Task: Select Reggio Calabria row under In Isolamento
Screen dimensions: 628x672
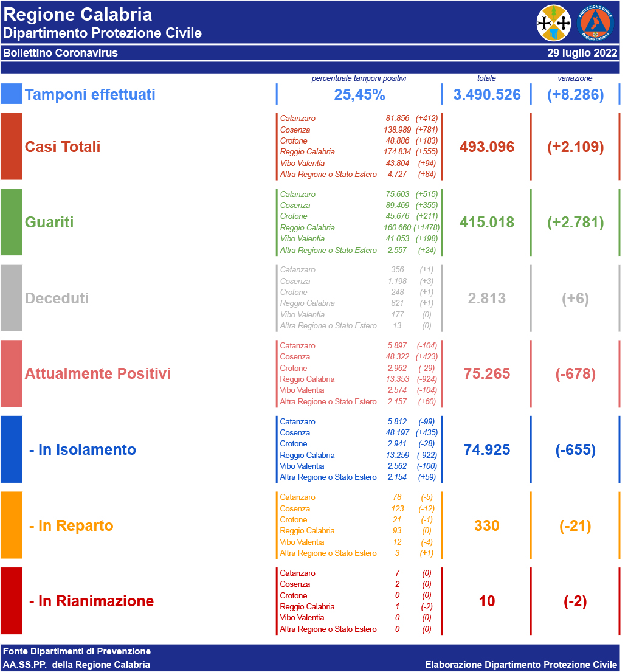Action: pos(357,455)
